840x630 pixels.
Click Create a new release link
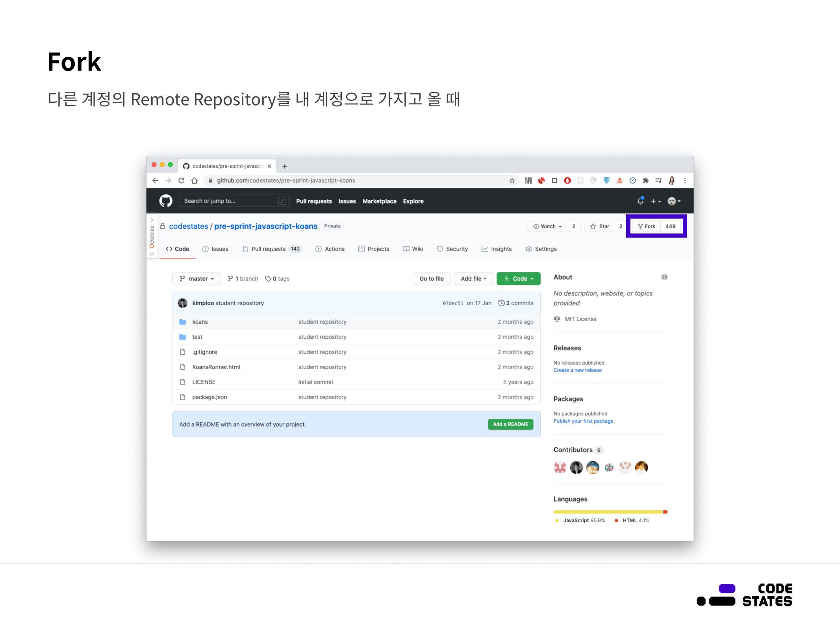577,370
